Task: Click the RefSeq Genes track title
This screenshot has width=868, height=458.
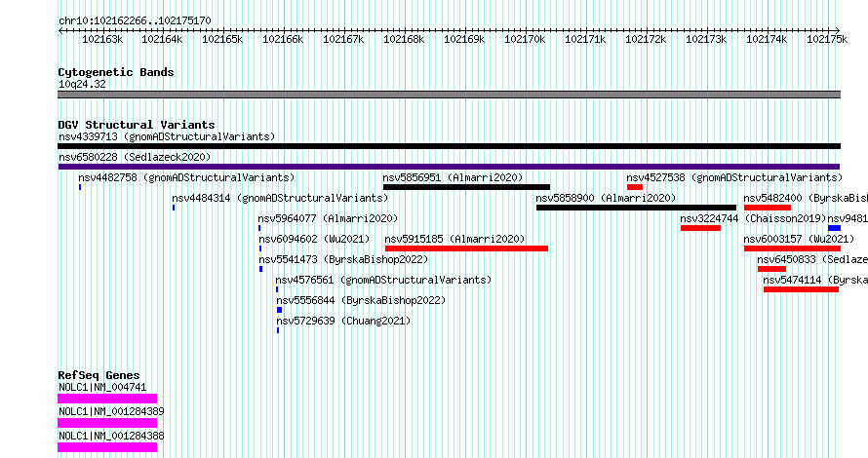Action: 99,375
